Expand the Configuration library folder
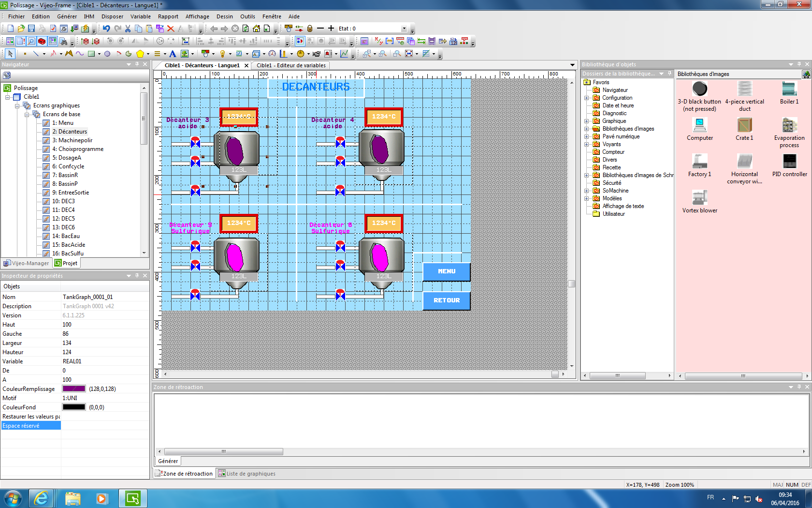 pyautogui.click(x=587, y=98)
